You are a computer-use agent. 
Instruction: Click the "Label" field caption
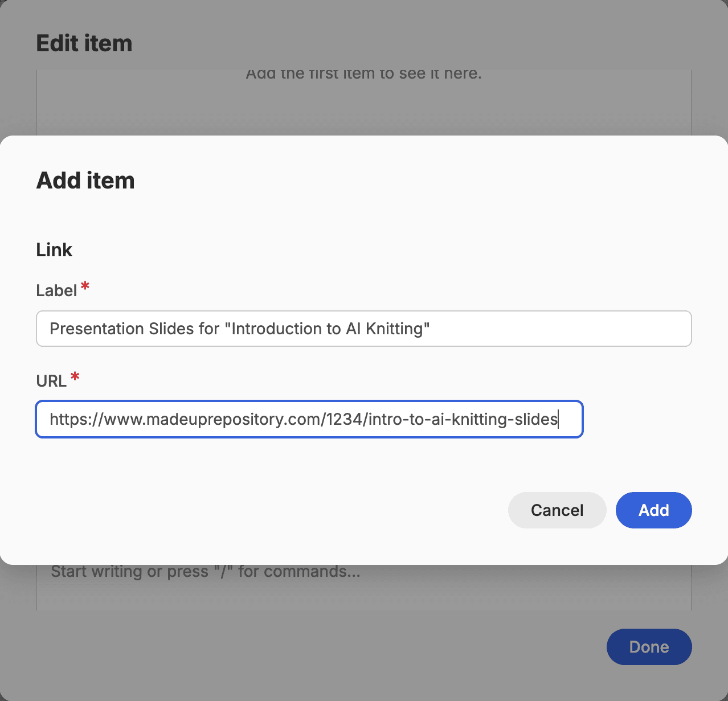coord(56,290)
